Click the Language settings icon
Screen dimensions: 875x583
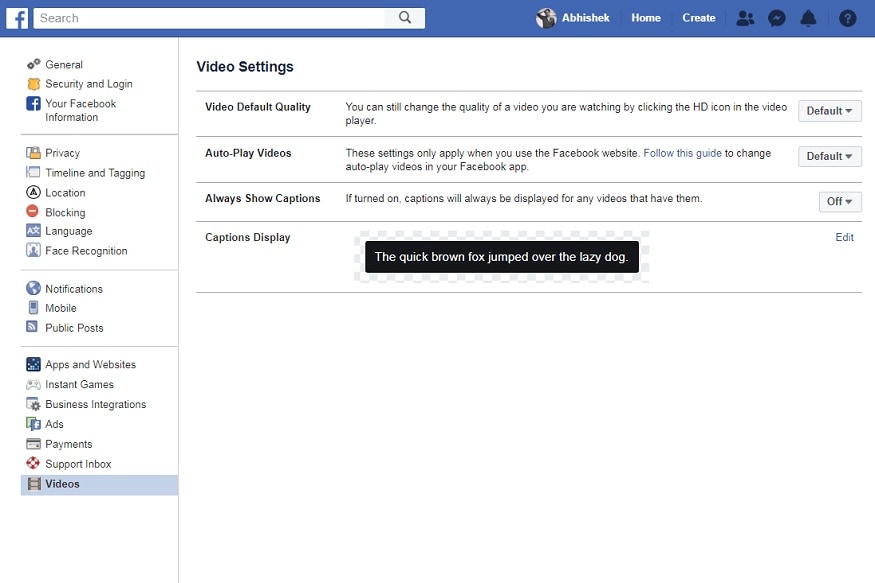tap(33, 230)
